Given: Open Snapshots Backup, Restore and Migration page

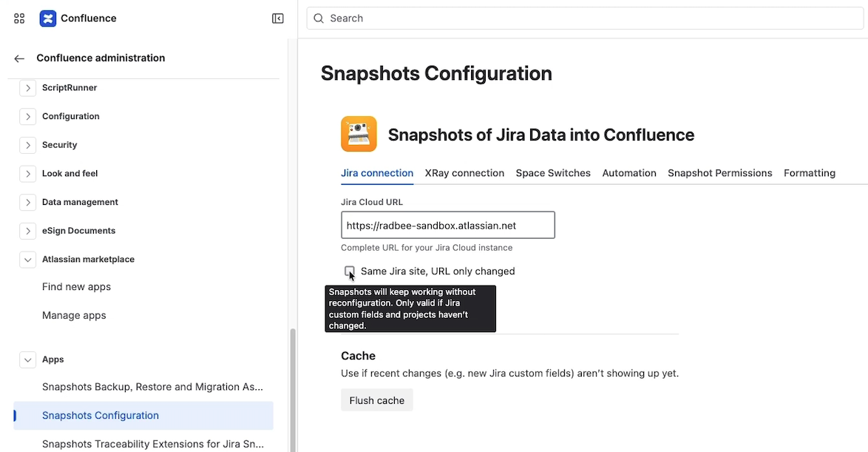Looking at the screenshot, I should 152,387.
